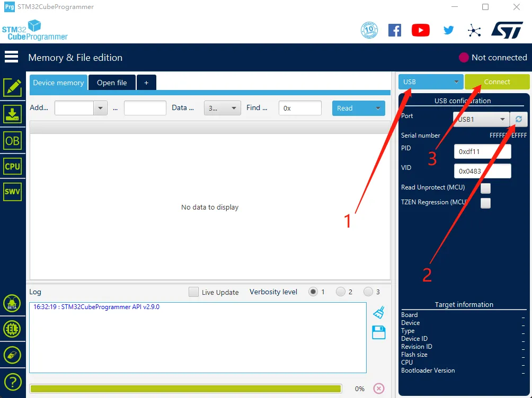Image resolution: width=532 pixels, height=398 pixels.
Task: Enable the Live Update checkbox
Action: point(194,292)
